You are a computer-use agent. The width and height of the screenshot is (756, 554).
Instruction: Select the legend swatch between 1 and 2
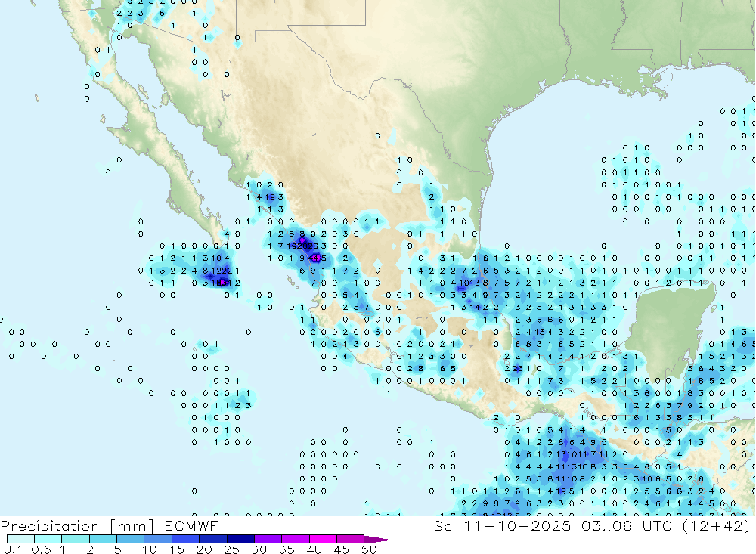point(75,539)
